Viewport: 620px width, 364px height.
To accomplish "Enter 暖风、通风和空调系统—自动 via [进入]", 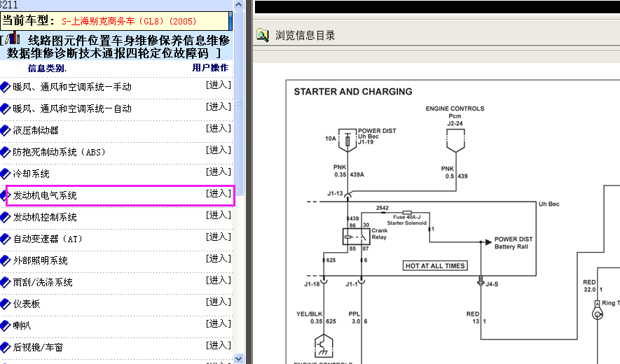I will (219, 106).
